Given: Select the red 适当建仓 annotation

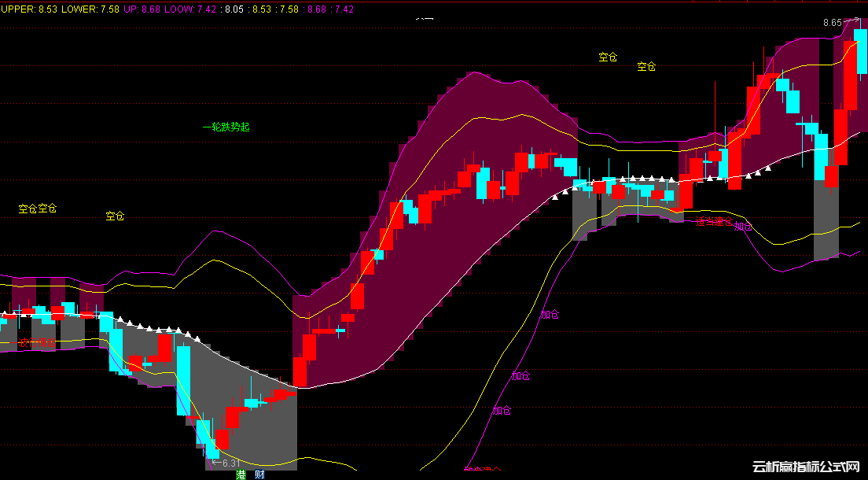Looking at the screenshot, I should [x=714, y=222].
